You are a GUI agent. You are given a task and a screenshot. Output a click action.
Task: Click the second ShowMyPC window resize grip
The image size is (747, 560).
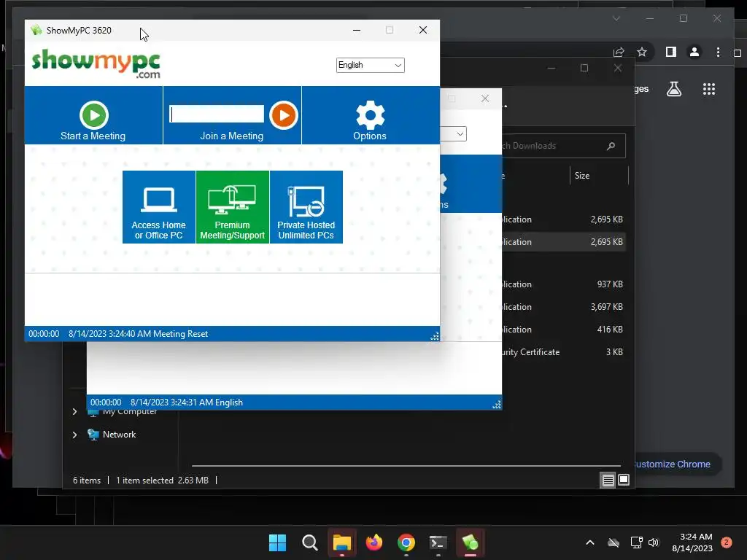point(496,404)
